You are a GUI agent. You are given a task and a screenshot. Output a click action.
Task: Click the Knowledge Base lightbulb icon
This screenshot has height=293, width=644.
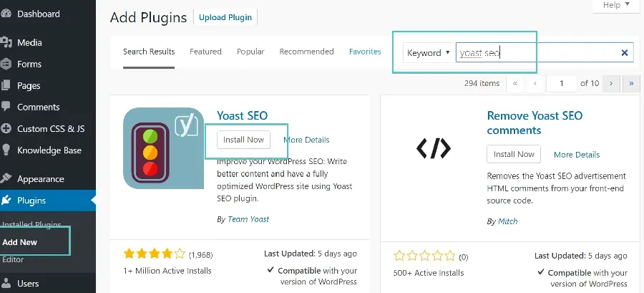point(5,150)
